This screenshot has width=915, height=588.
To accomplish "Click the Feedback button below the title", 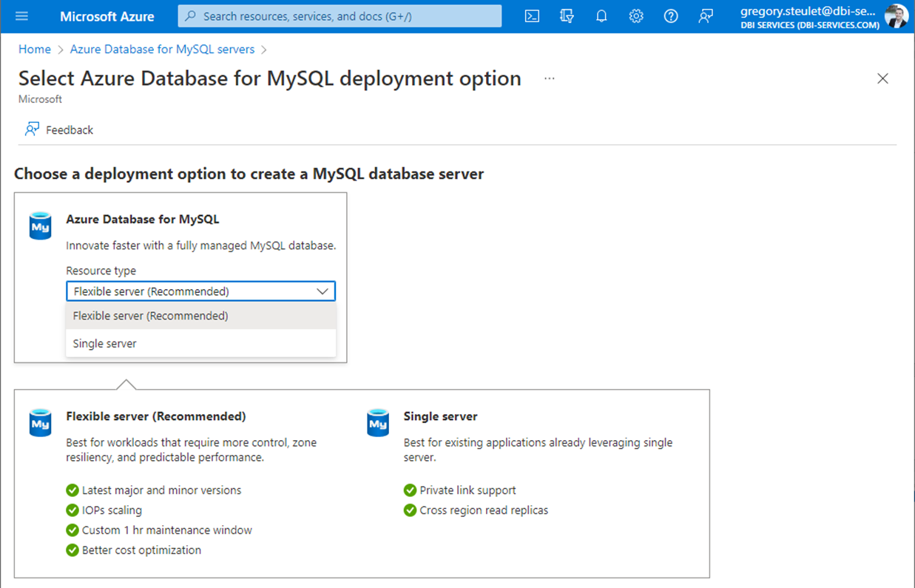I will 59,130.
